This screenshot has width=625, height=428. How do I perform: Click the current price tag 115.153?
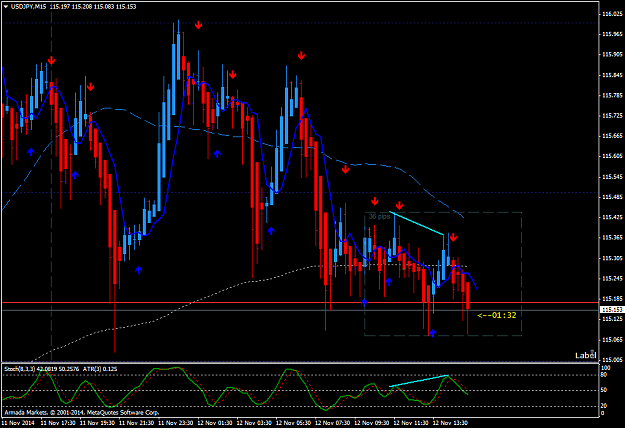pyautogui.click(x=612, y=310)
